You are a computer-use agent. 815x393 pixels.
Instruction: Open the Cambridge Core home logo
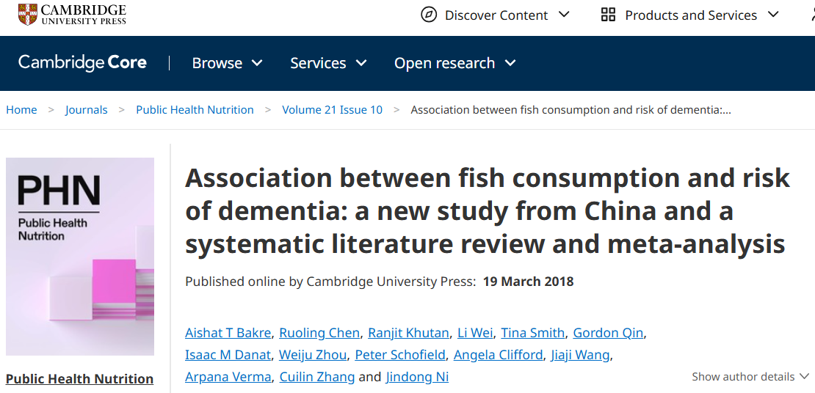click(x=83, y=63)
